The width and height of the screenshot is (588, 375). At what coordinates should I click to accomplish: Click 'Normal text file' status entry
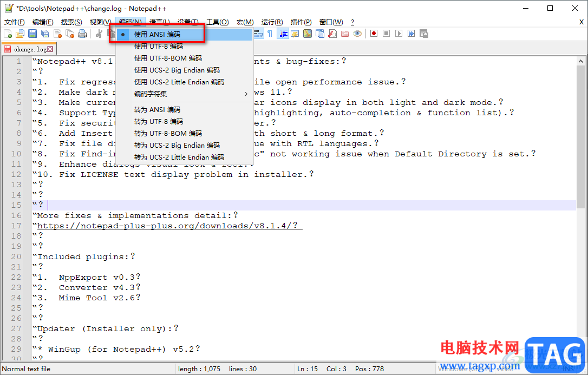[x=26, y=369]
